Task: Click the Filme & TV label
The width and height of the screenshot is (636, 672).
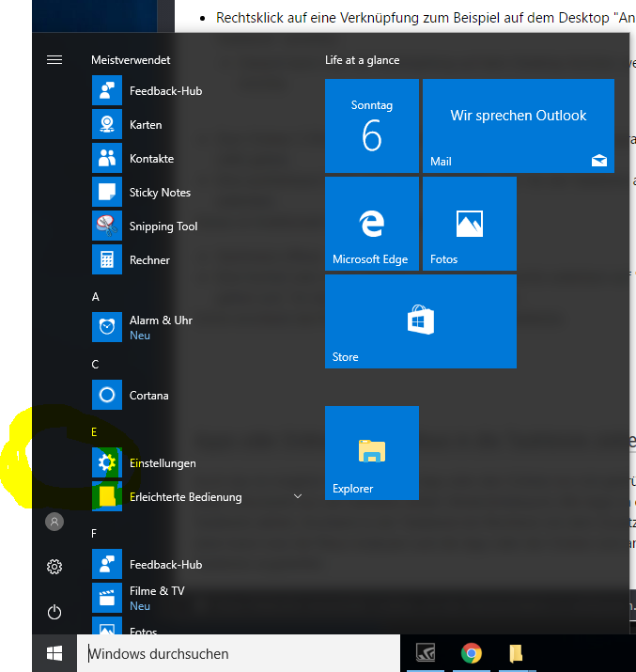Action: point(157,591)
